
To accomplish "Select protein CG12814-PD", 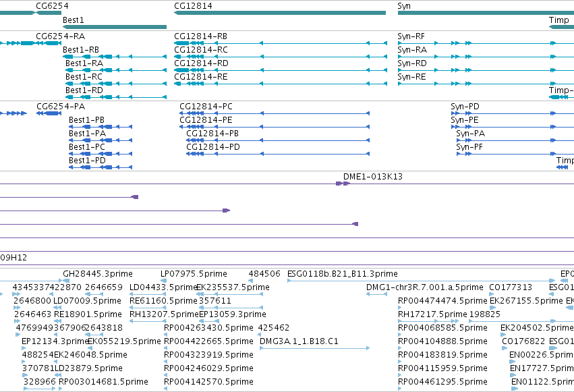I will (x=278, y=154).
